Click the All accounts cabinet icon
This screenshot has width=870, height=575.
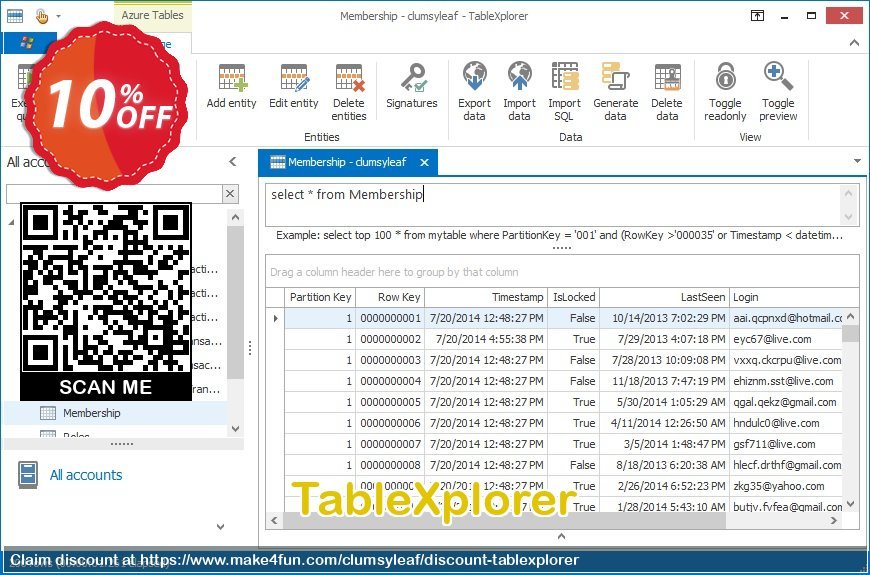[x=28, y=475]
